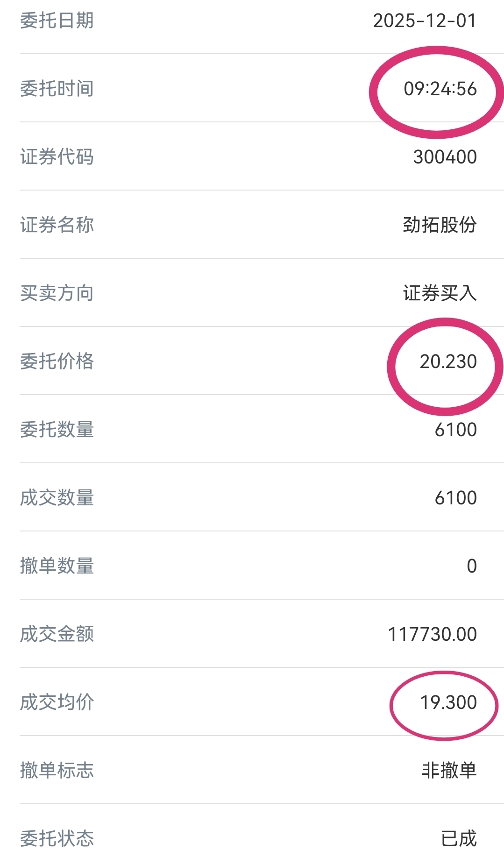This screenshot has height=864, width=504.
Task: Click the 委托时间 label
Action: click(57, 89)
